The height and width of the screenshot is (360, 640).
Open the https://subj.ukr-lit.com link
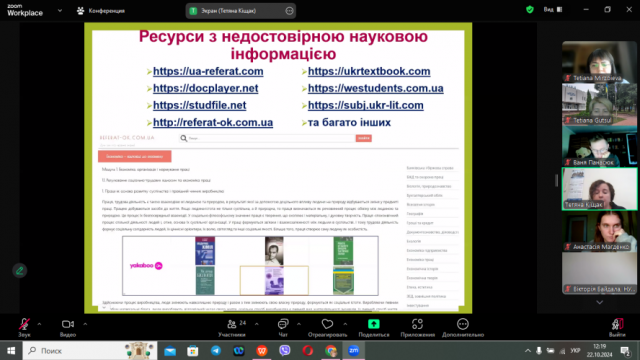366,105
